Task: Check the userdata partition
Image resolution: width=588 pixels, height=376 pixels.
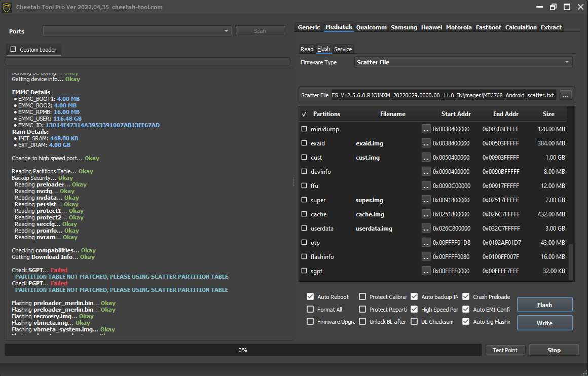Action: click(x=304, y=228)
